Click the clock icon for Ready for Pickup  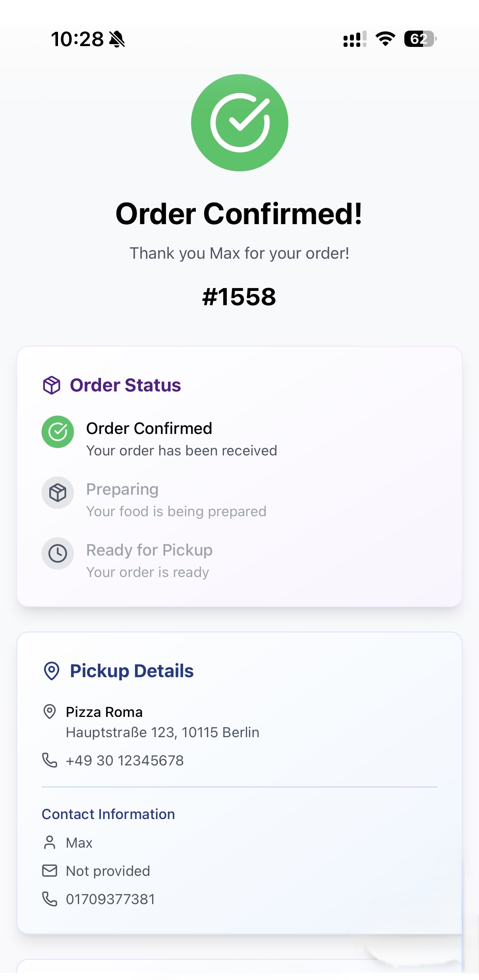58,554
